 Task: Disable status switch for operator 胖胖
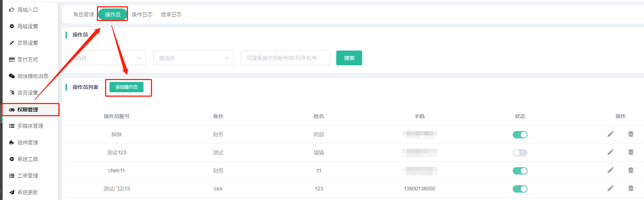pyautogui.click(x=520, y=135)
